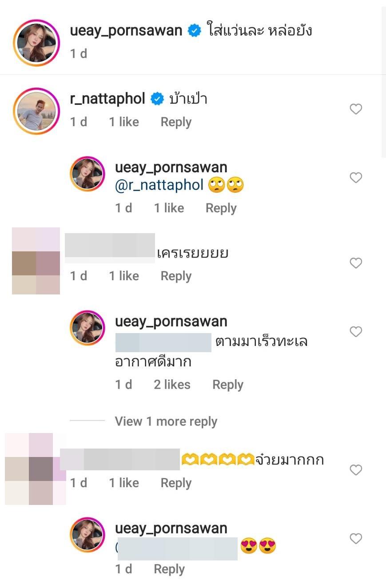Like r_nattaphol's comment with heart icon

click(356, 109)
